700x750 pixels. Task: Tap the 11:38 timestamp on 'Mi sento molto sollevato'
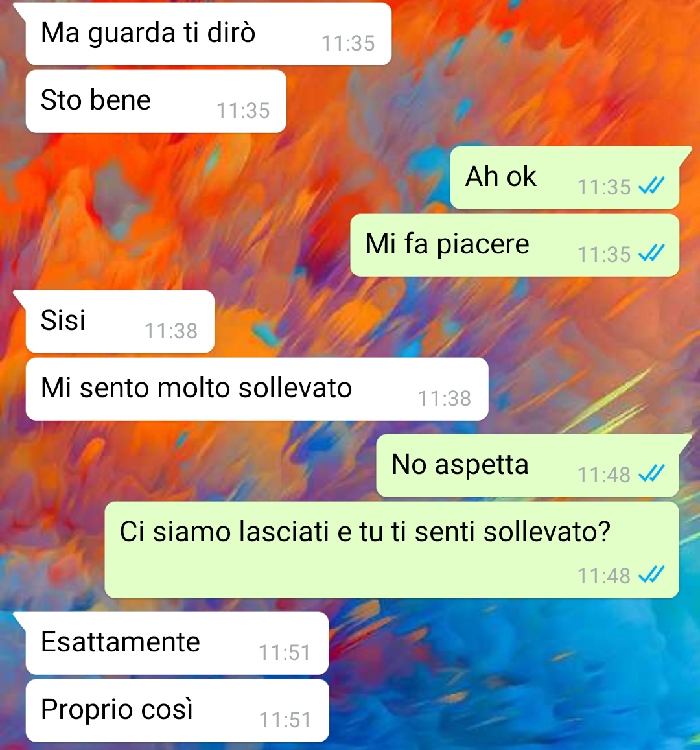tap(445, 399)
